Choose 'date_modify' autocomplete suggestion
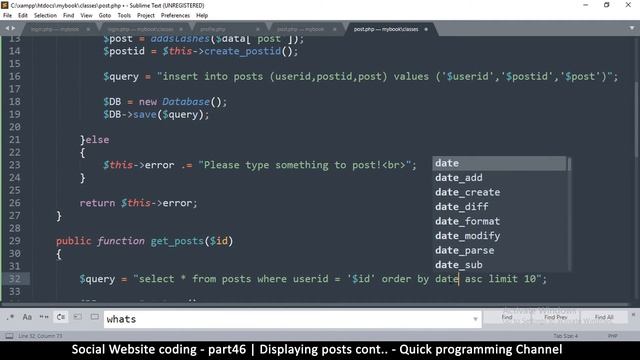640x360 pixels. coord(500,236)
